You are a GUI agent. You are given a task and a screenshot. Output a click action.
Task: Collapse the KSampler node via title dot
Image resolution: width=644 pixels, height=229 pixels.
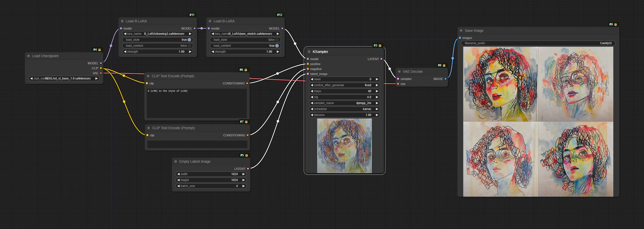click(309, 52)
